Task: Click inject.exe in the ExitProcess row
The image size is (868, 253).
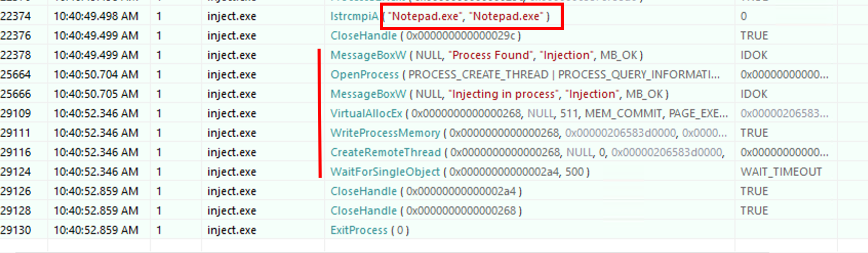Action: click(x=231, y=230)
